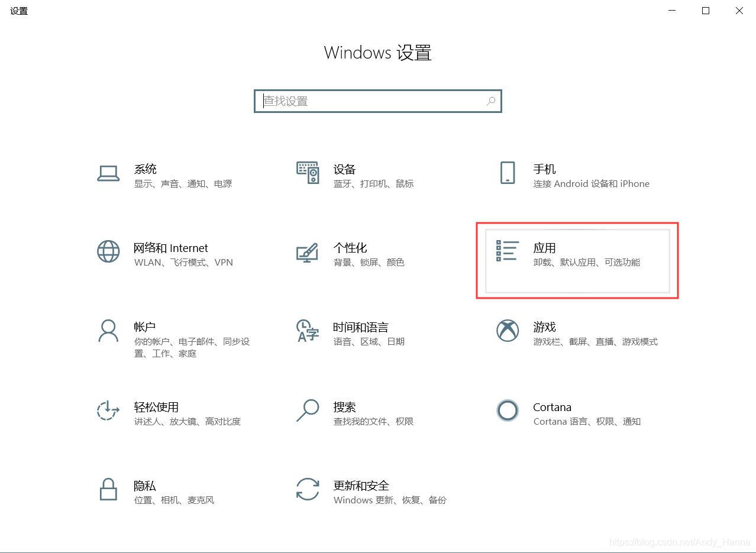
Task: Open the 网络和 Internet globe icon
Action: click(x=108, y=251)
